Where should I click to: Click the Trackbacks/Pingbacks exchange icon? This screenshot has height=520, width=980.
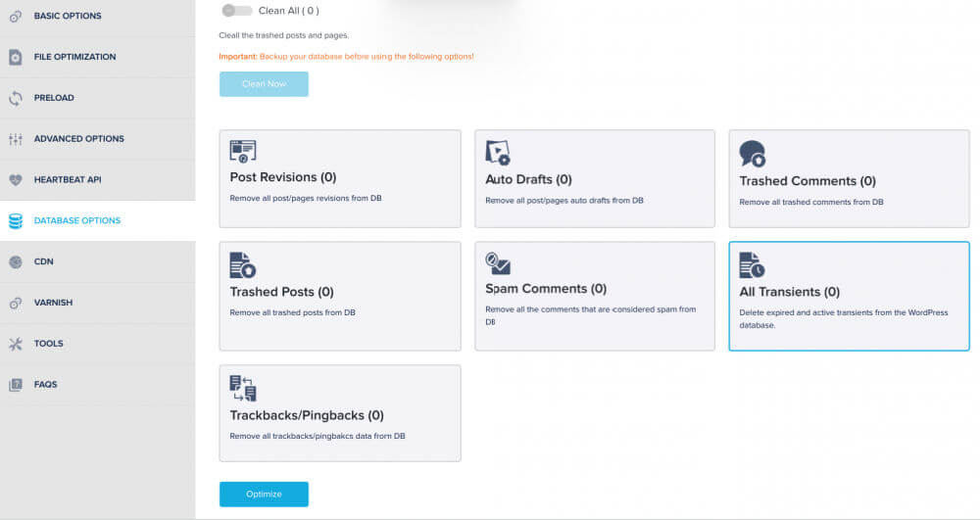point(243,388)
